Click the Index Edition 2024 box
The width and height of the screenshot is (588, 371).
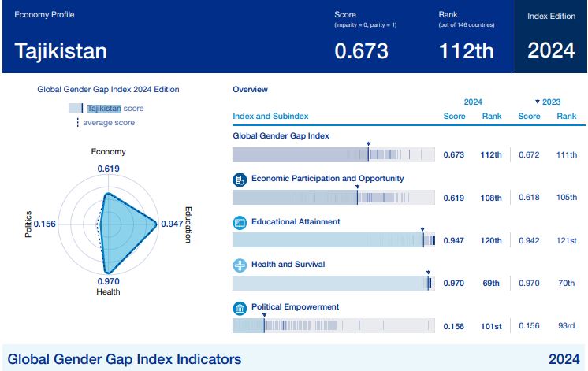click(551, 36)
